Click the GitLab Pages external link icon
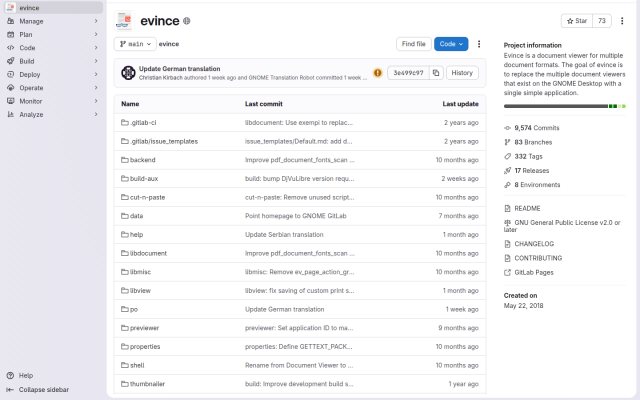Screen dimensions: 640x400 tap(507, 273)
